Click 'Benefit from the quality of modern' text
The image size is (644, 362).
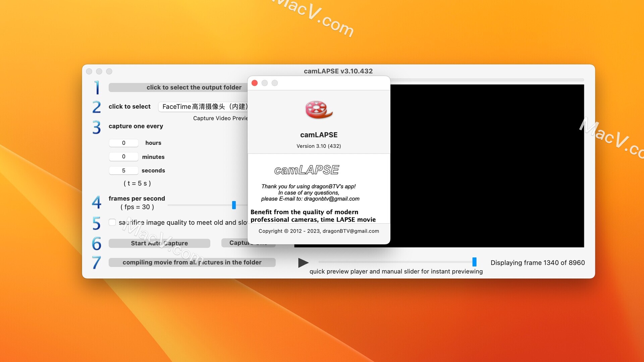[304, 212]
